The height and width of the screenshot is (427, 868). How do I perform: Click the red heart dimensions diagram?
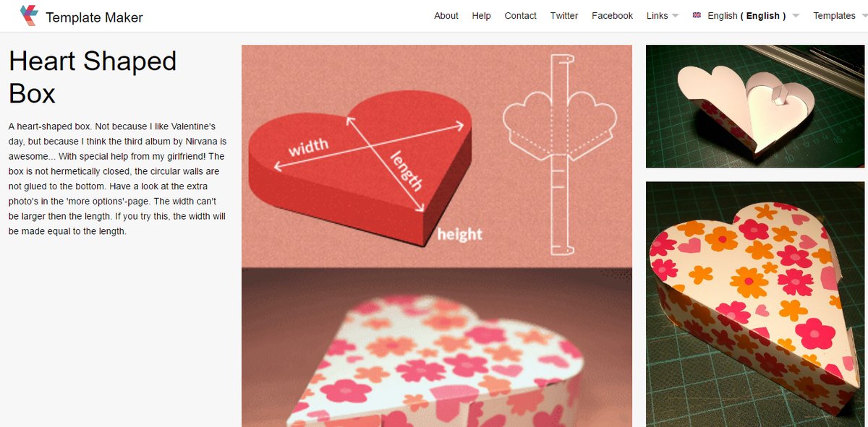[360, 174]
